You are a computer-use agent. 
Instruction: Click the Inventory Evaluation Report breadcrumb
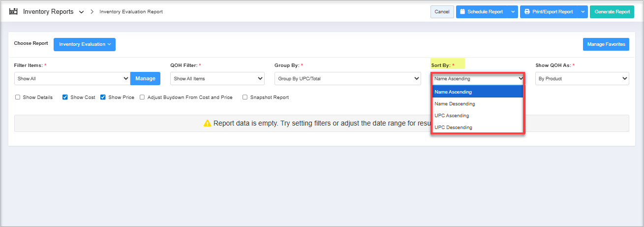[131, 12]
